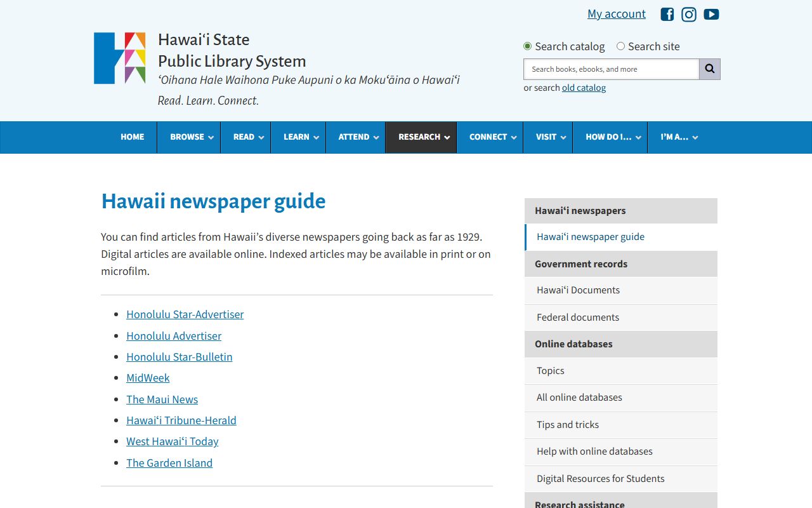Open the West Hawaiʻi Today link
This screenshot has width=812, height=508.
[x=172, y=441]
